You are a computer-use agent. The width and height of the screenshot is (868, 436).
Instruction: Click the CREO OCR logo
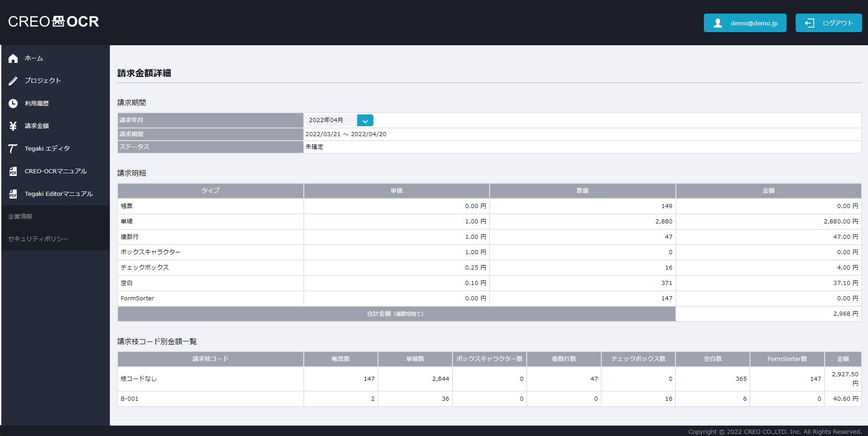53,22
